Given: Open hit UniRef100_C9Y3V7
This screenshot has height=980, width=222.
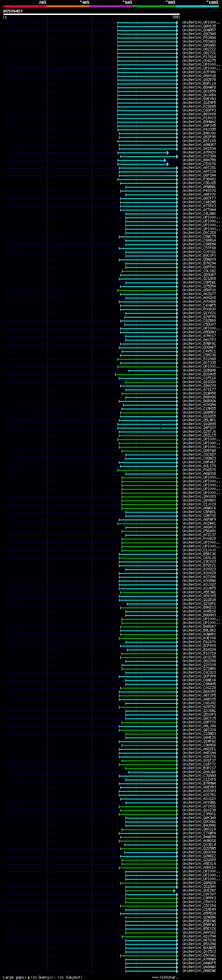Looking at the screenshot, I should 199,894.
